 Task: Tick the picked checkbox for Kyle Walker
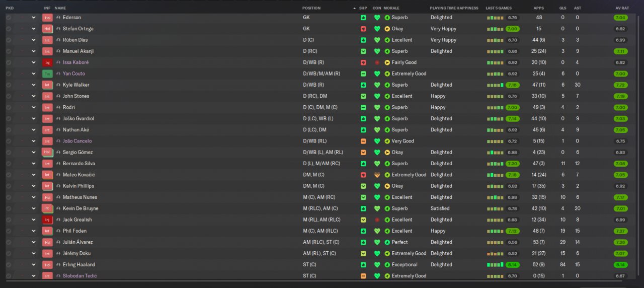[x=9, y=85]
